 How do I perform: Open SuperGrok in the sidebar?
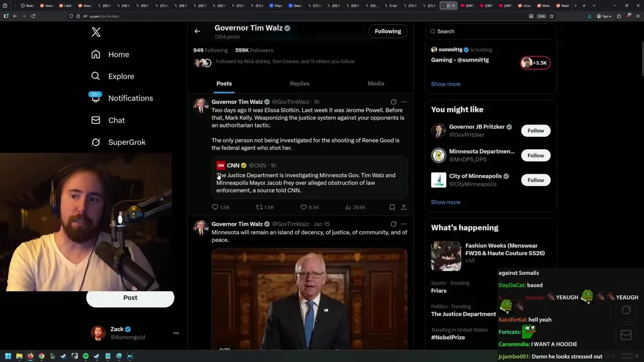click(x=118, y=142)
